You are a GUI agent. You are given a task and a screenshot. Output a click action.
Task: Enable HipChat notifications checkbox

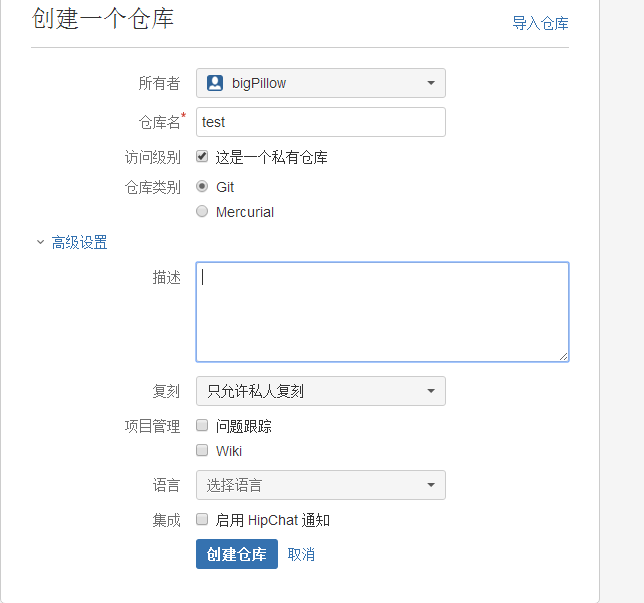(x=202, y=519)
